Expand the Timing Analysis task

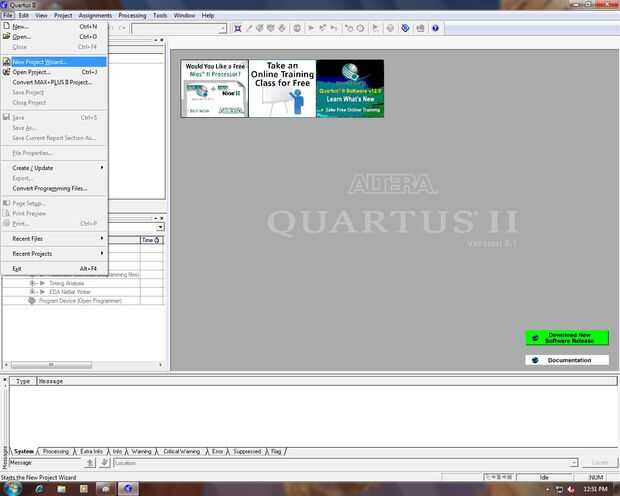[33, 283]
